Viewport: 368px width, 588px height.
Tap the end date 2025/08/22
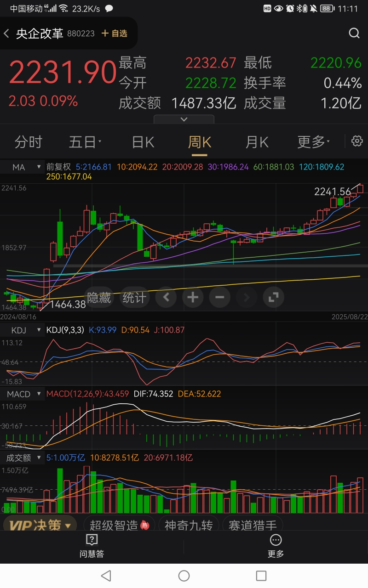(349, 317)
